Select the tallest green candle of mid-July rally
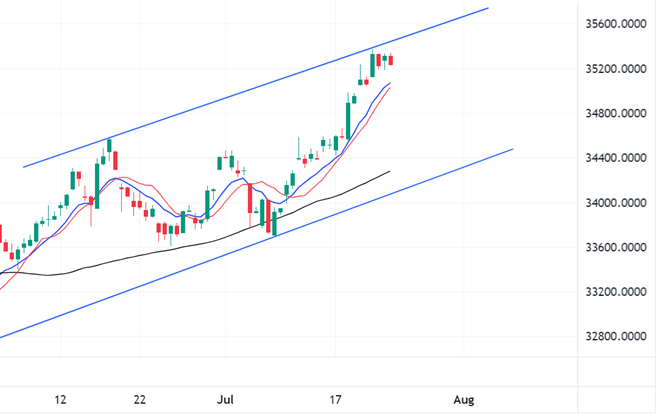664x417 pixels. tap(346, 117)
